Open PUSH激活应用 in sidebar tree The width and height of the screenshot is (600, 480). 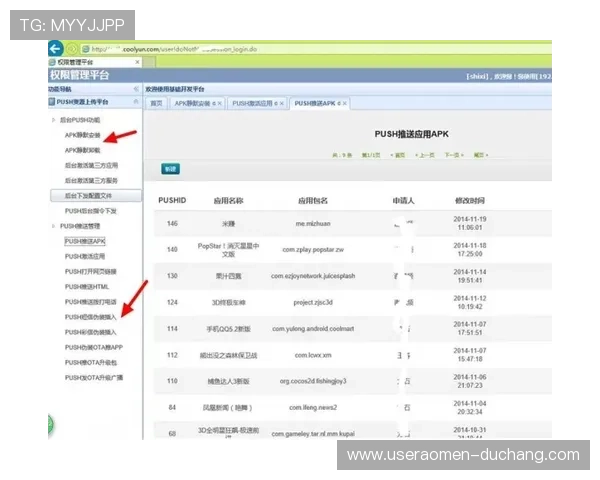click(85, 256)
